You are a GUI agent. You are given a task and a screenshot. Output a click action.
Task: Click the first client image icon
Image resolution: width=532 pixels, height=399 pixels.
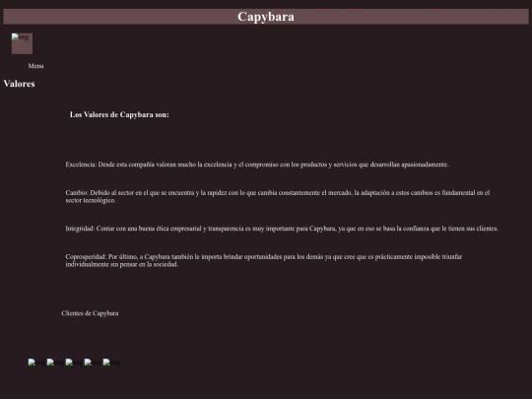(36, 363)
